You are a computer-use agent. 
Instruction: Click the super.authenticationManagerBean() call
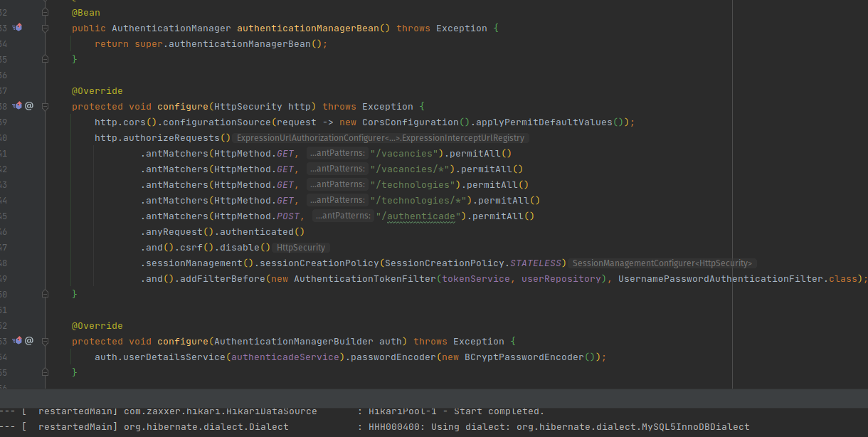pyautogui.click(x=228, y=44)
